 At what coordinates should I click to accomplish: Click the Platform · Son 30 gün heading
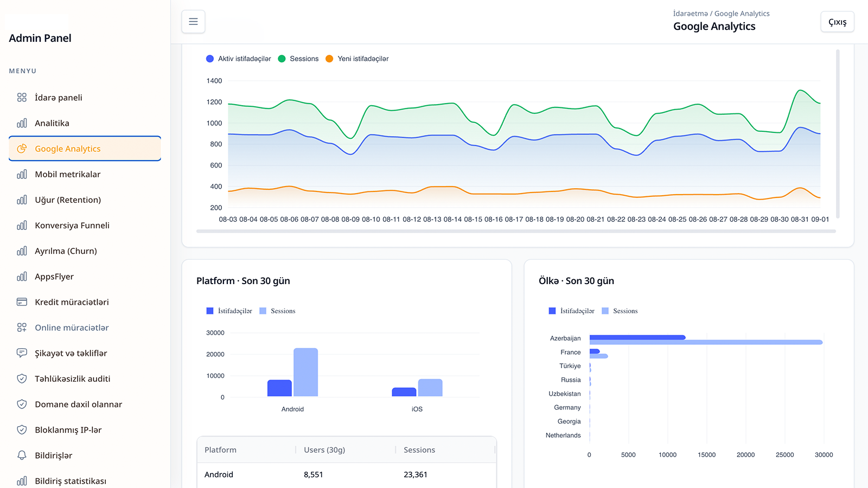tap(243, 281)
